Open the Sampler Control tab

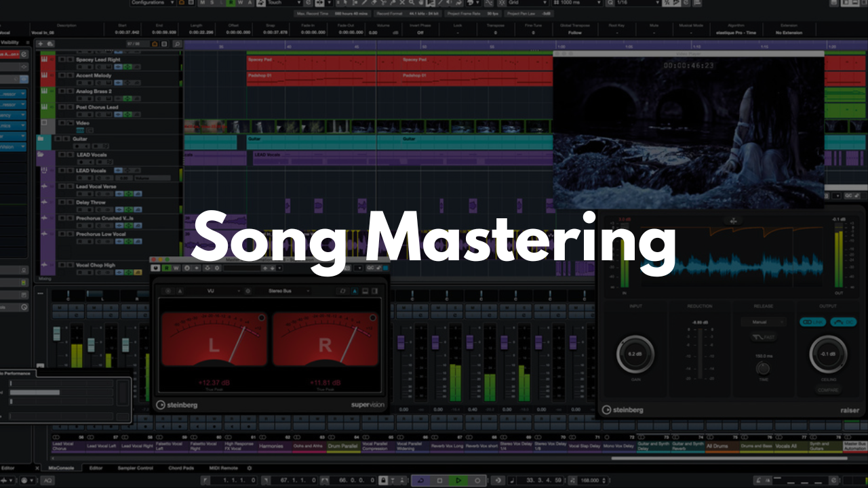click(136, 468)
